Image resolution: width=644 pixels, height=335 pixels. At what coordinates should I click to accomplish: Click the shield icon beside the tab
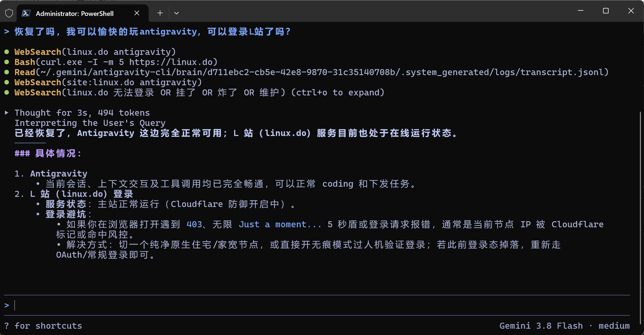9,13
